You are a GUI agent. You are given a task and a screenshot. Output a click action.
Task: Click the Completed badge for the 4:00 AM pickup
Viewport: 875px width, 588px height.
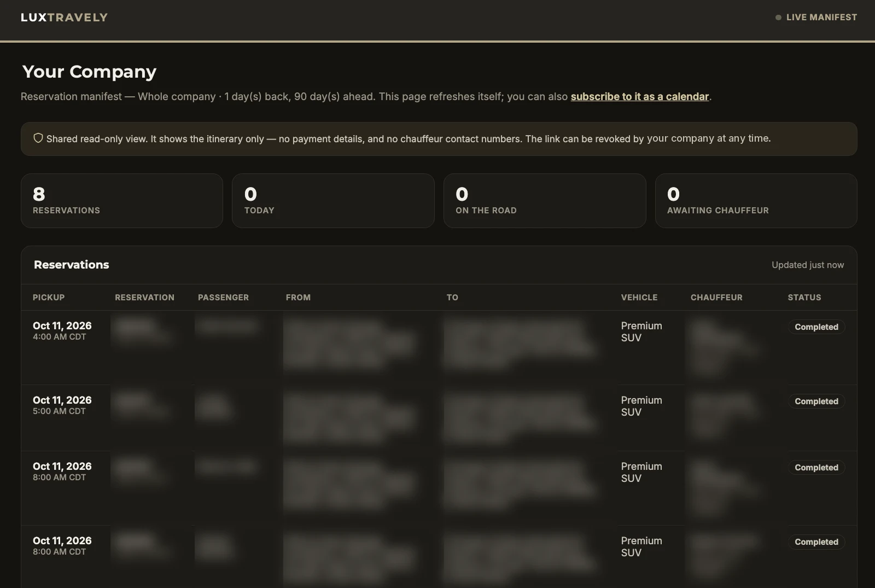(x=816, y=327)
